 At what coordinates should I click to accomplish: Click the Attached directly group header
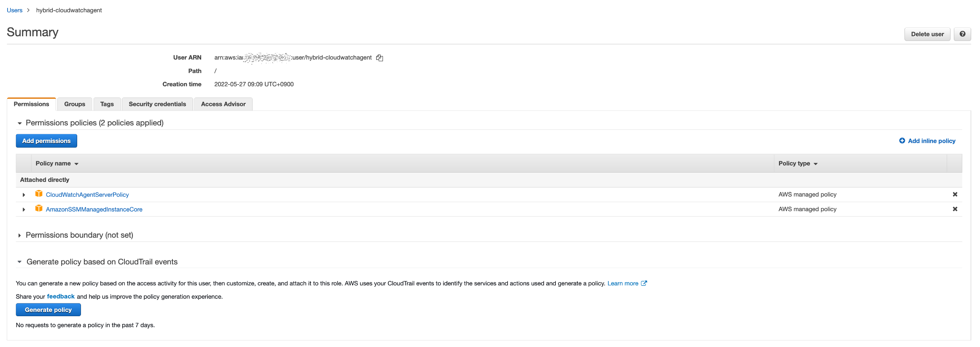coord(45,180)
